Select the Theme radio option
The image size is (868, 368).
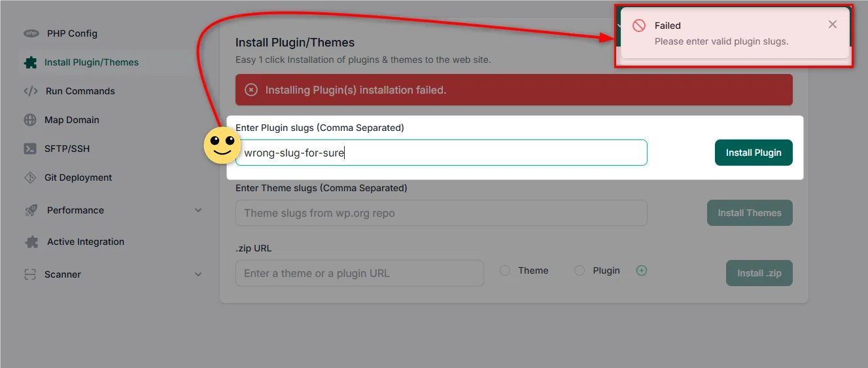505,270
